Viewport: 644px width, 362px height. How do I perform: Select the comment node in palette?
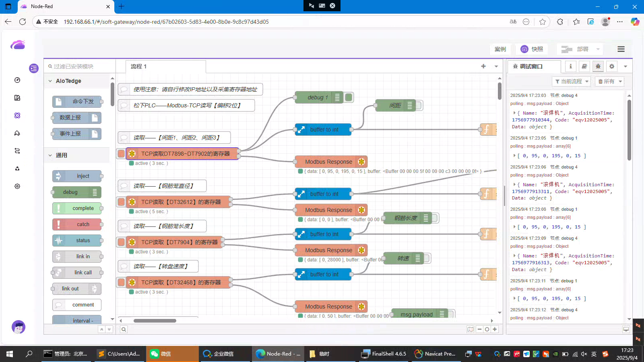(77, 305)
